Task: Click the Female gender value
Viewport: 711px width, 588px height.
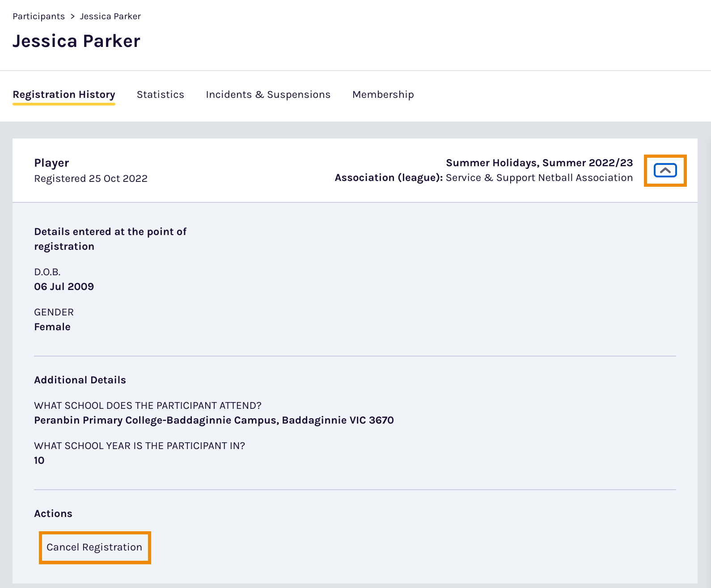Action: 52,327
